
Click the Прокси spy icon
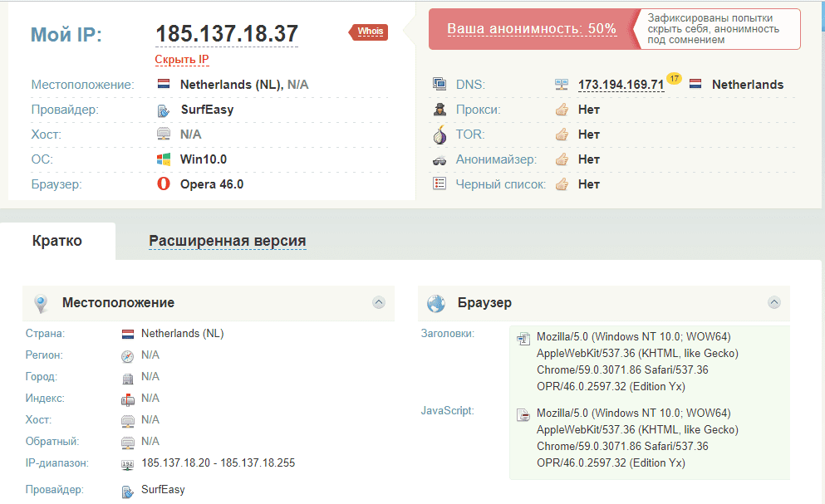click(440, 110)
